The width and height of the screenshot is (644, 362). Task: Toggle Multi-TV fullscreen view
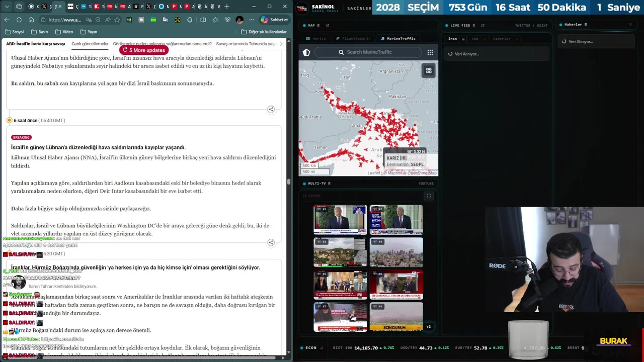click(x=429, y=196)
